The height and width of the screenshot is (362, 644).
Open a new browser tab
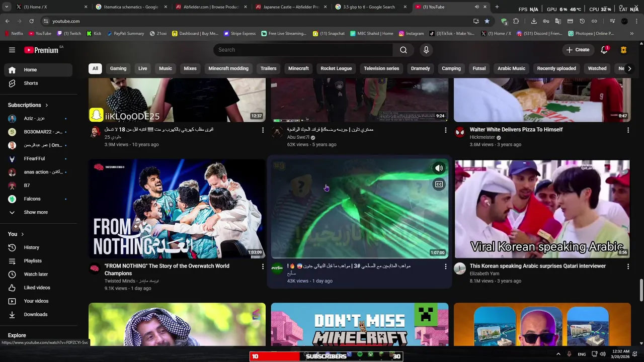pos(497,7)
